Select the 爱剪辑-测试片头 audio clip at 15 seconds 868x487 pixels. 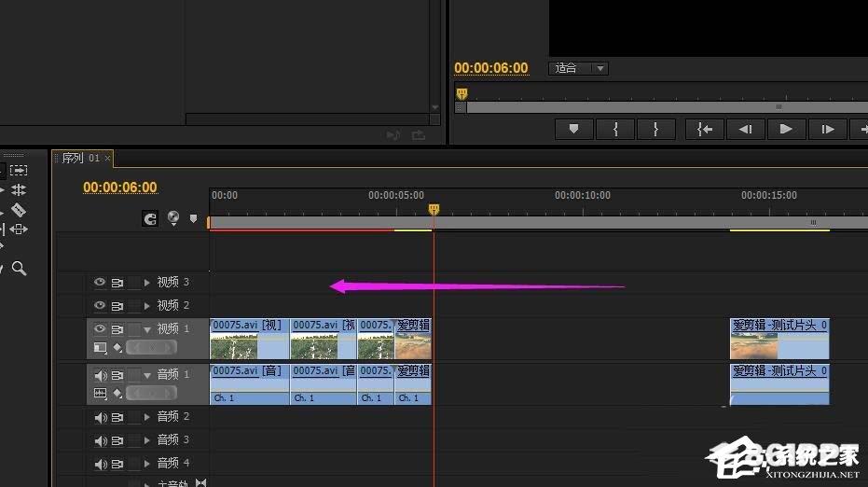[779, 384]
